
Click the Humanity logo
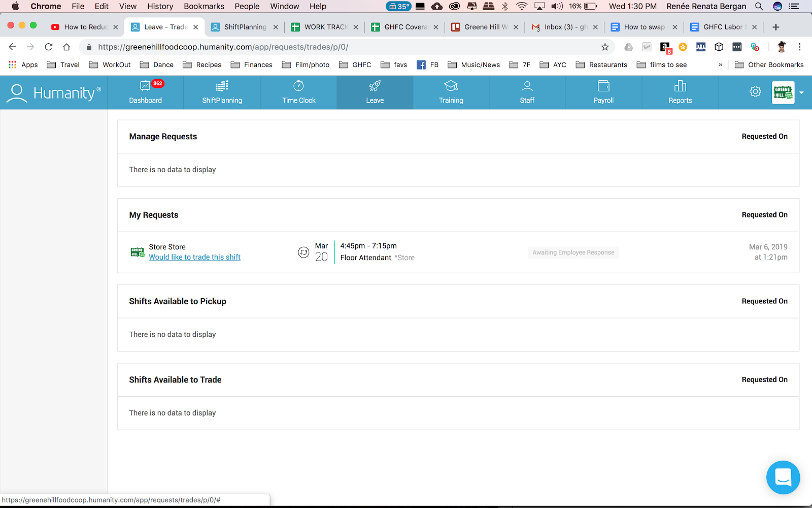tap(54, 93)
